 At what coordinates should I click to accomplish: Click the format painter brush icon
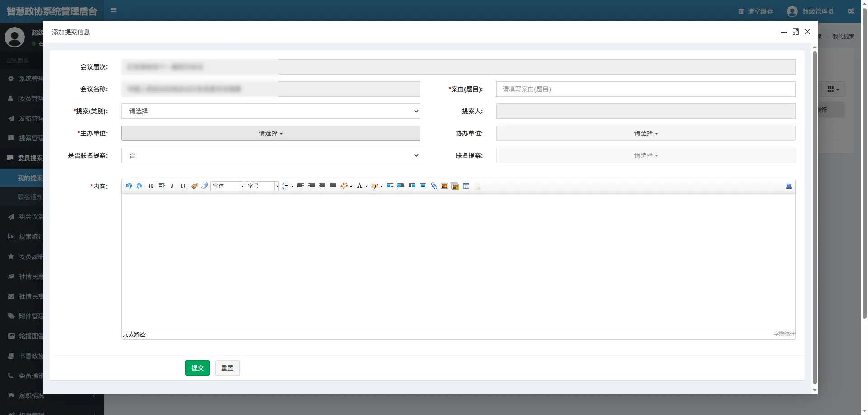tap(194, 186)
